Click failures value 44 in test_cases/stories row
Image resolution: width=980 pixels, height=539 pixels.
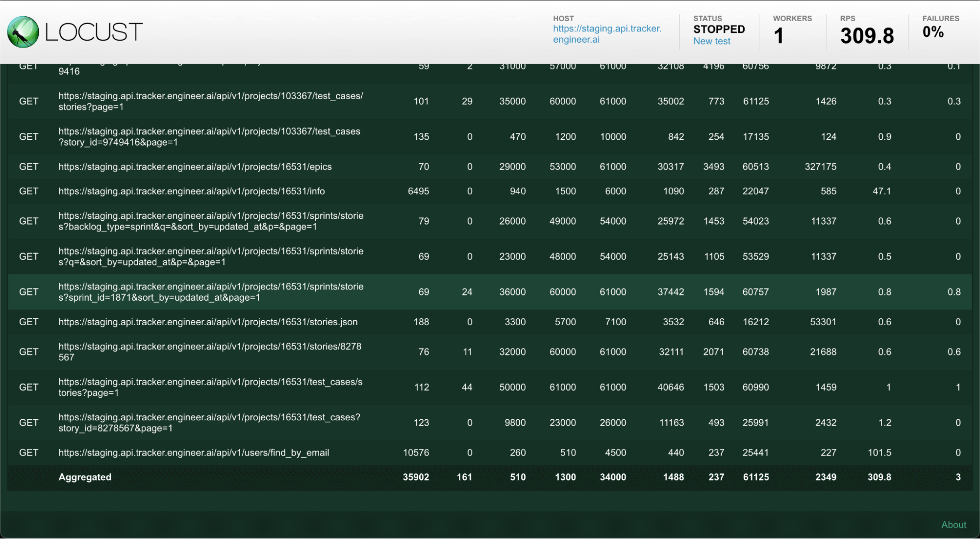pyautogui.click(x=467, y=387)
